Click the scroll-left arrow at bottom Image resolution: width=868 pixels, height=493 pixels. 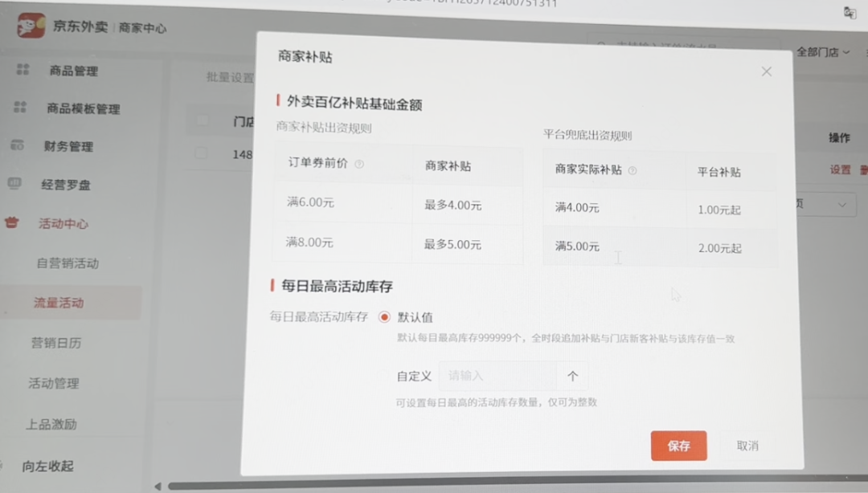pos(158,487)
